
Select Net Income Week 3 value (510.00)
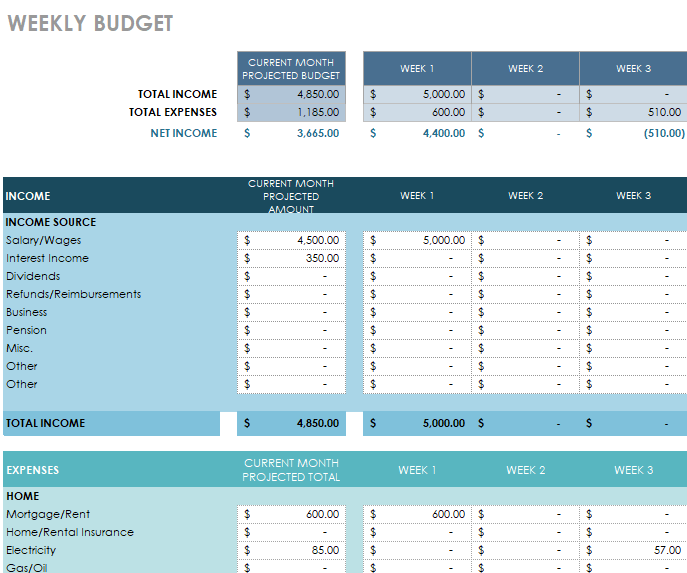point(634,133)
